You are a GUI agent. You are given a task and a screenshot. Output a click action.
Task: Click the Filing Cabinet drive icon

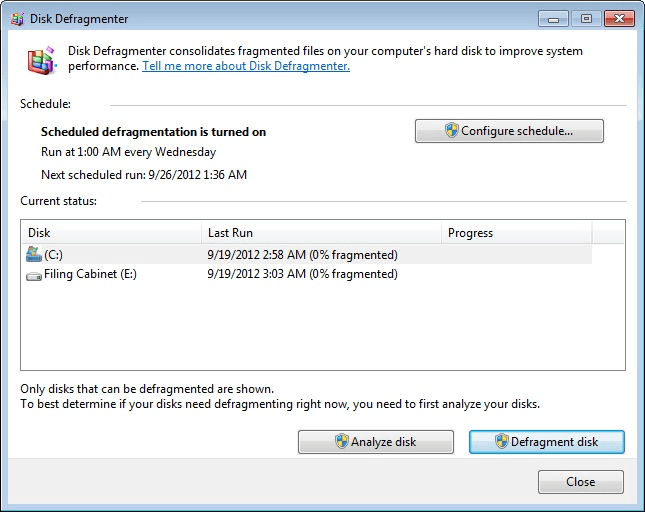tap(34, 276)
